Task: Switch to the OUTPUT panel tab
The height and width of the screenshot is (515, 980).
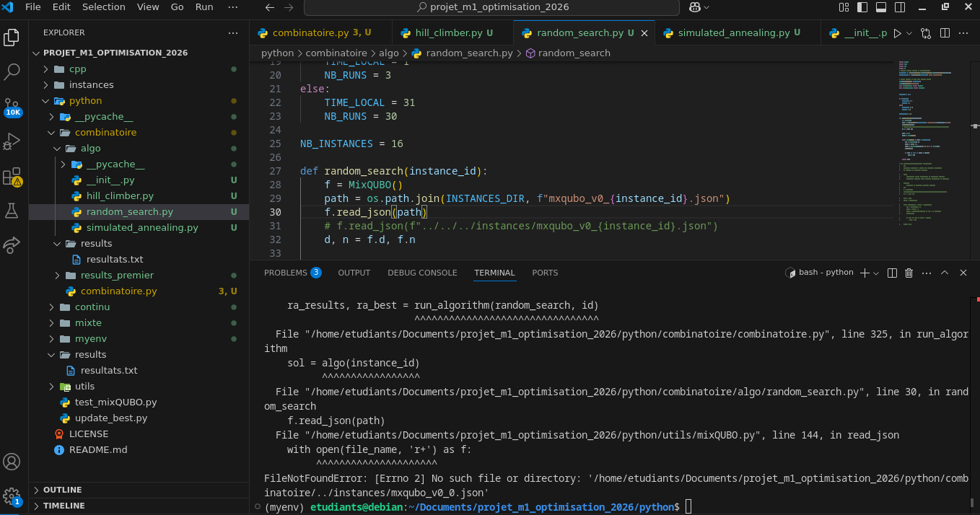Action: [x=354, y=273]
